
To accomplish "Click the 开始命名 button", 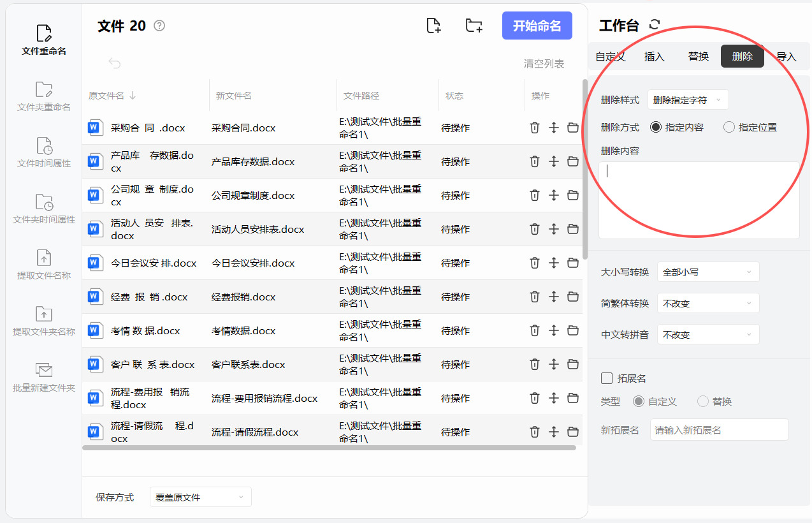I will tap(537, 26).
